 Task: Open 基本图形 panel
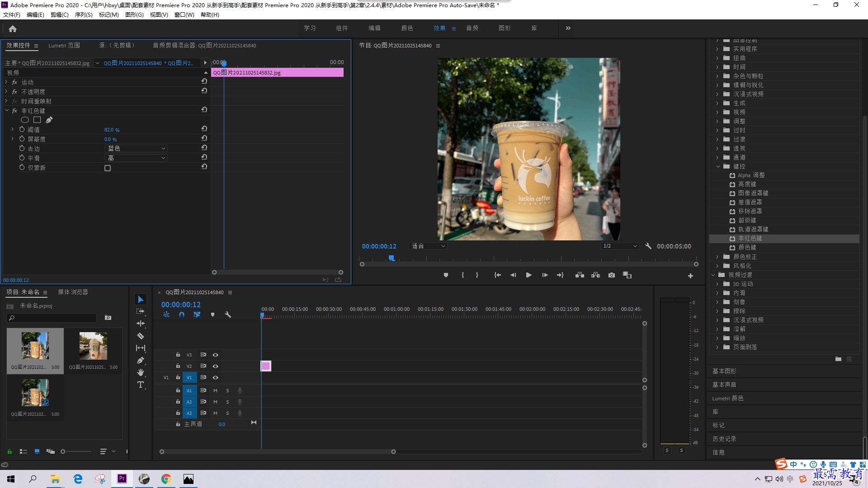(724, 371)
